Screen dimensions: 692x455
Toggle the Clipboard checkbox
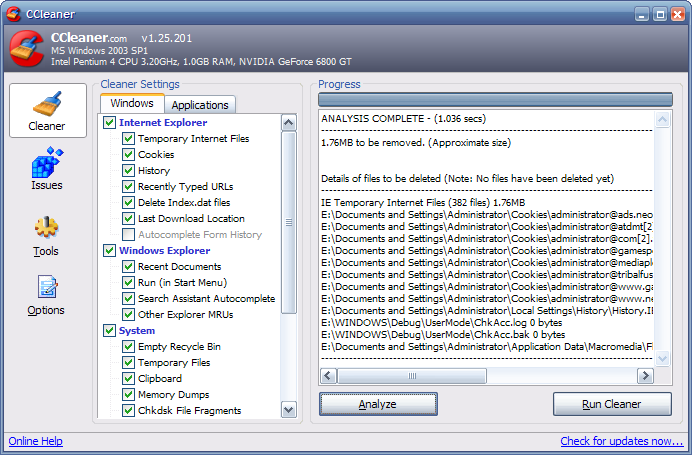pyautogui.click(x=128, y=378)
